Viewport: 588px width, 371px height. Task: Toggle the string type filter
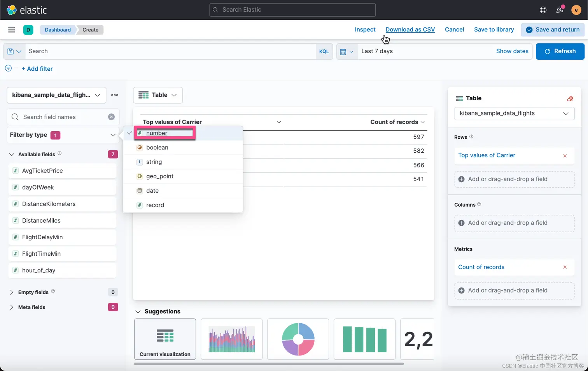coord(183,162)
